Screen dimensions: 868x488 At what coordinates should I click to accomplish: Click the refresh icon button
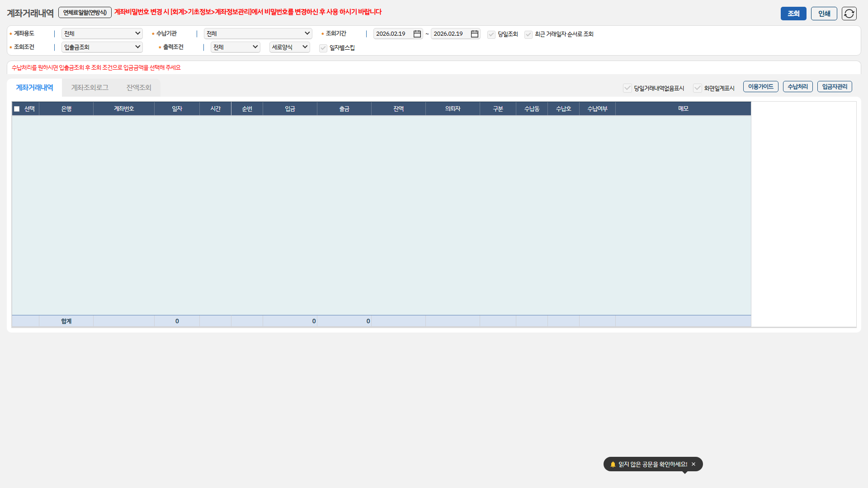849,14
